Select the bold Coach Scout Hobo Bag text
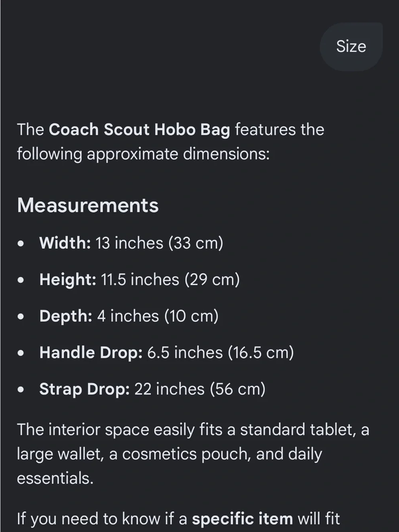Viewport: 399px width, 532px height. pyautogui.click(x=139, y=130)
